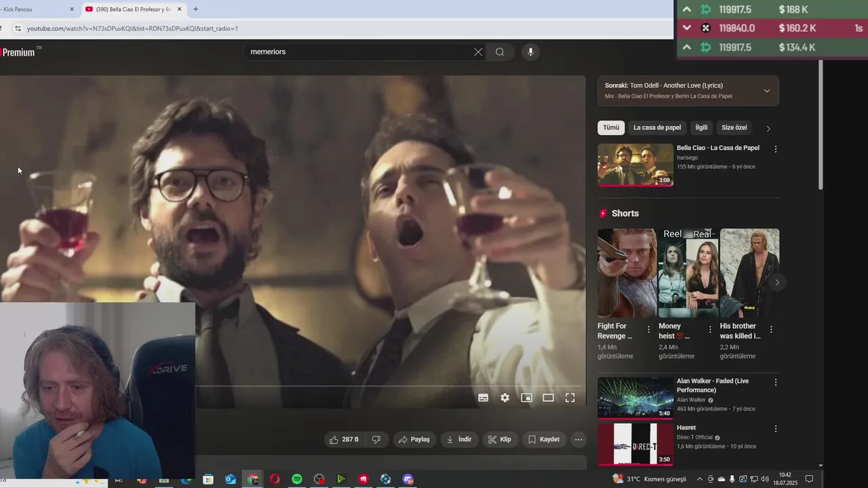This screenshot has height=488, width=868.
Task: Open Google Chrome taskbar icon
Action: coord(253,479)
